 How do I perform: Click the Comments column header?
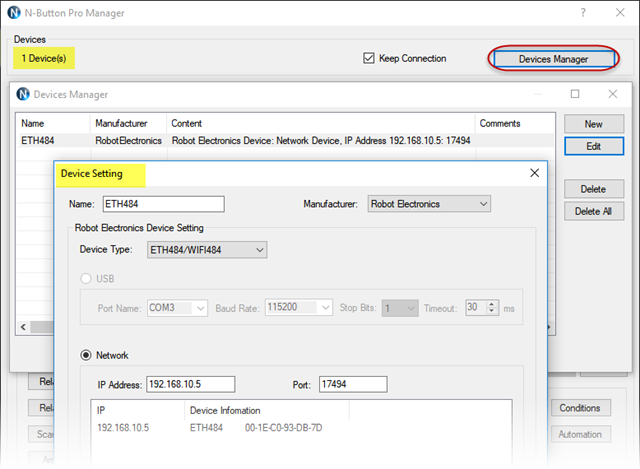pyautogui.click(x=515, y=123)
